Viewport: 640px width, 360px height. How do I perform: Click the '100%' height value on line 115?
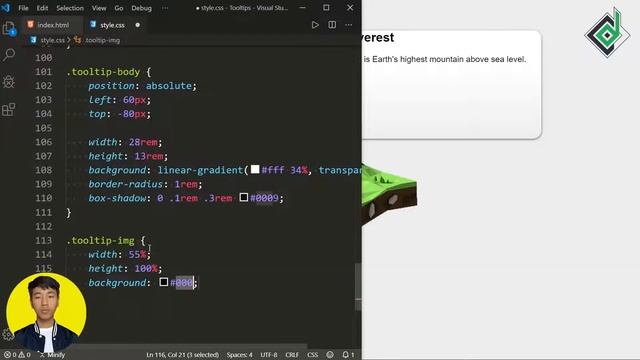[146, 268]
